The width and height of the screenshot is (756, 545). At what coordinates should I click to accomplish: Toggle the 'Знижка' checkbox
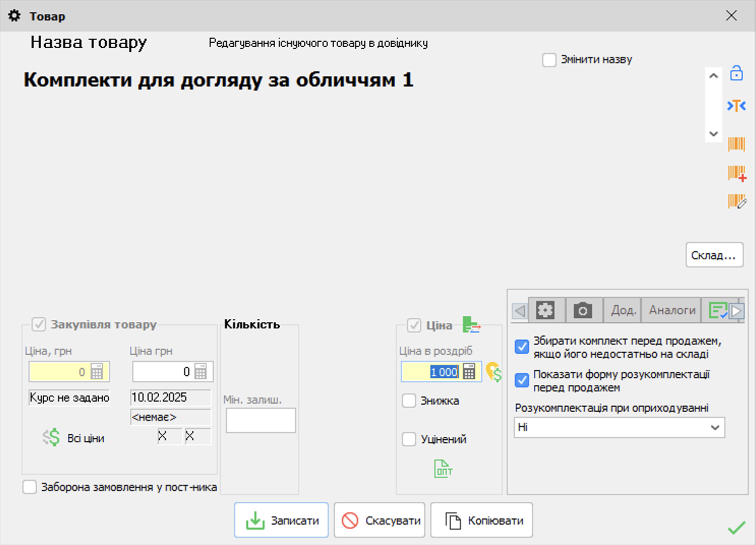(409, 401)
